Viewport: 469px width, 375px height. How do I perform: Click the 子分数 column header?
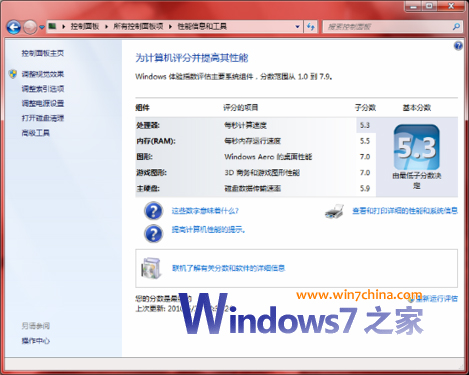tap(365, 108)
